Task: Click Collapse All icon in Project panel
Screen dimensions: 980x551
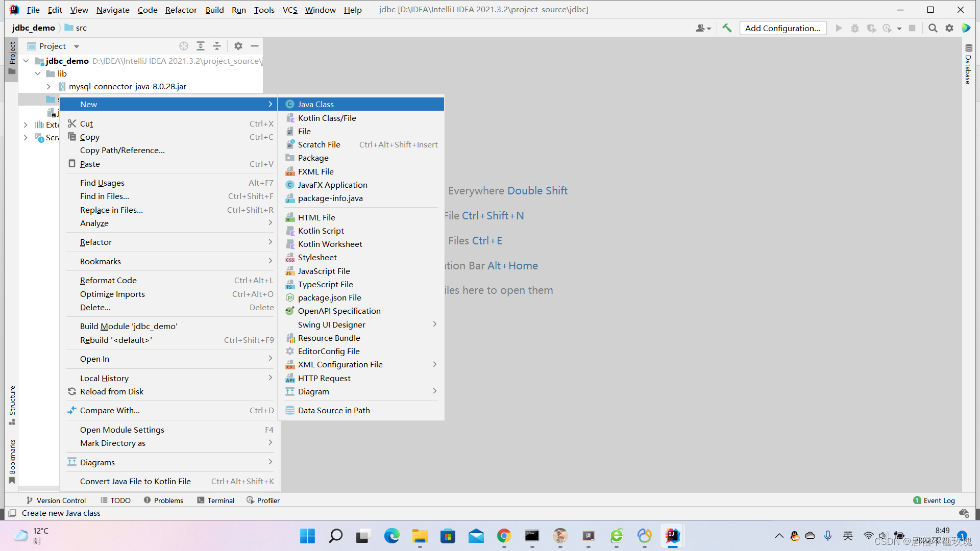Action: point(217,46)
